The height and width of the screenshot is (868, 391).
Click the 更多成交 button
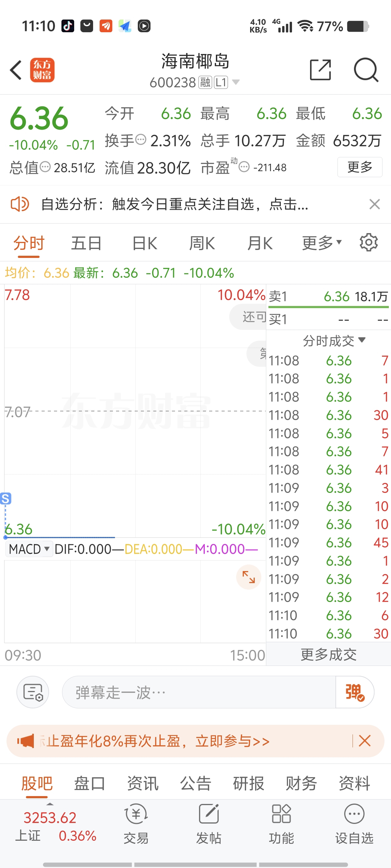click(x=328, y=654)
